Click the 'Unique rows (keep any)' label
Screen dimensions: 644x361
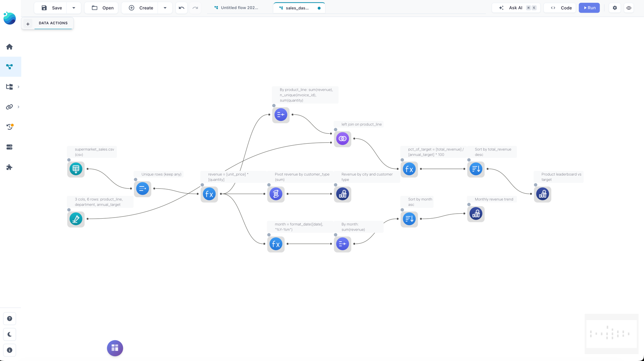click(161, 175)
